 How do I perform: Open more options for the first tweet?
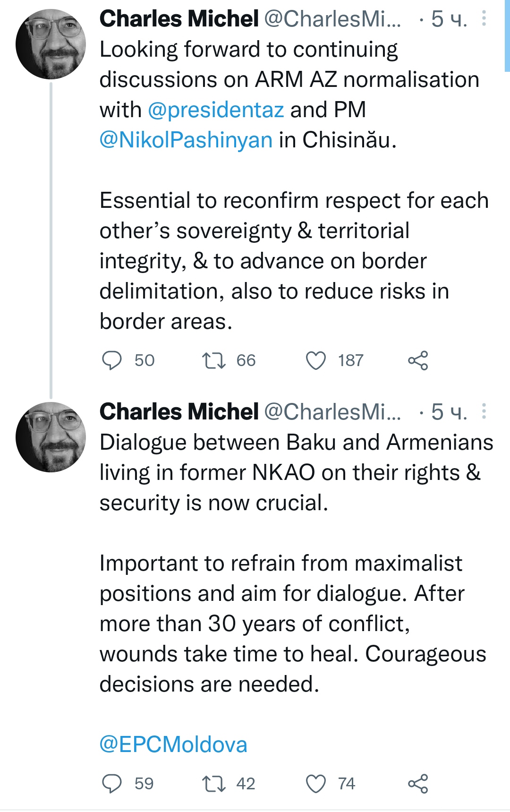[484, 19]
